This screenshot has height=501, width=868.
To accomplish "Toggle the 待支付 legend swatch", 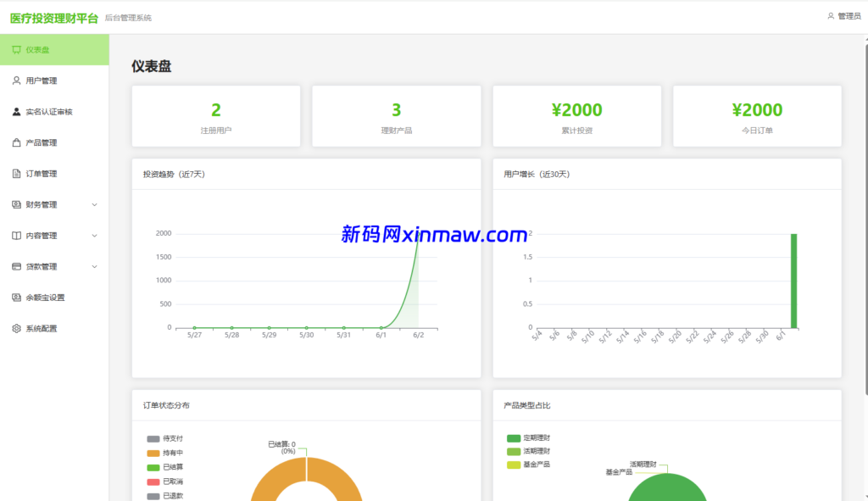I will point(153,439).
